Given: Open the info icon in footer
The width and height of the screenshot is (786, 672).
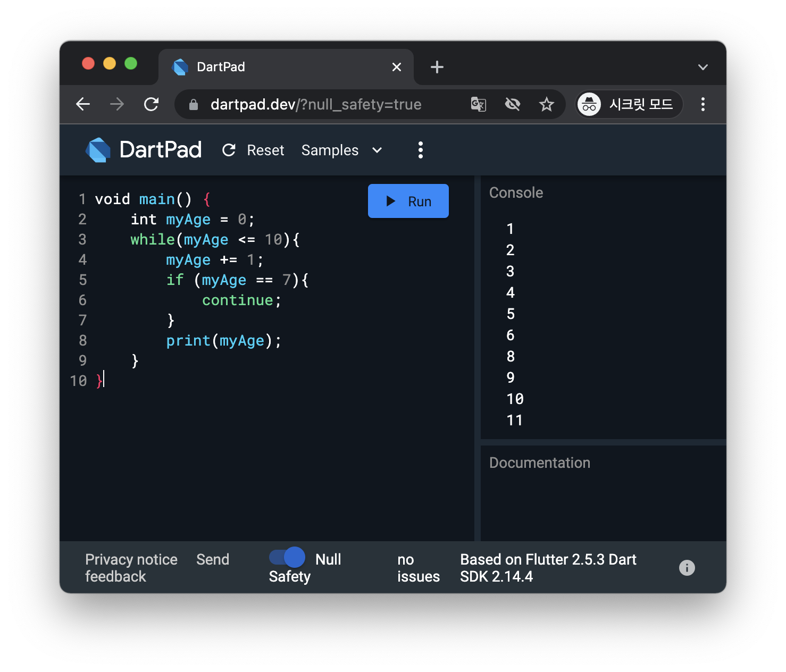Looking at the screenshot, I should click(x=687, y=568).
